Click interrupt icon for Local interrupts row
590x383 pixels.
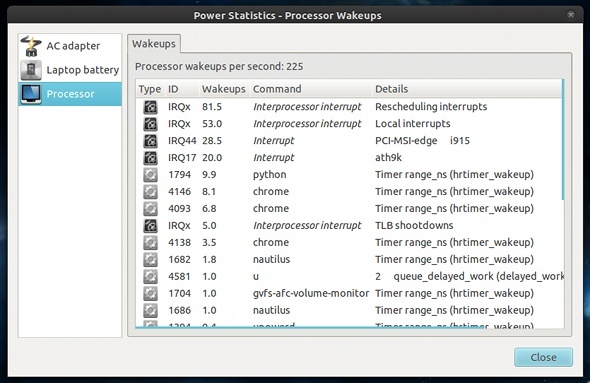point(151,124)
